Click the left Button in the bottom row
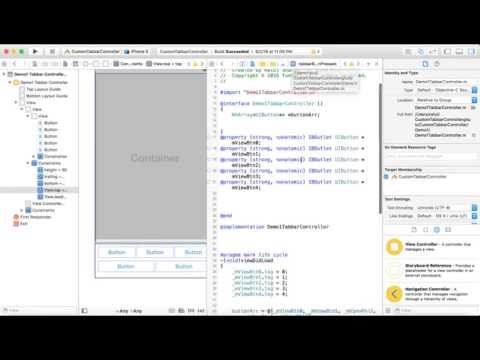Screen dimensions: 480x360 (x=126, y=266)
